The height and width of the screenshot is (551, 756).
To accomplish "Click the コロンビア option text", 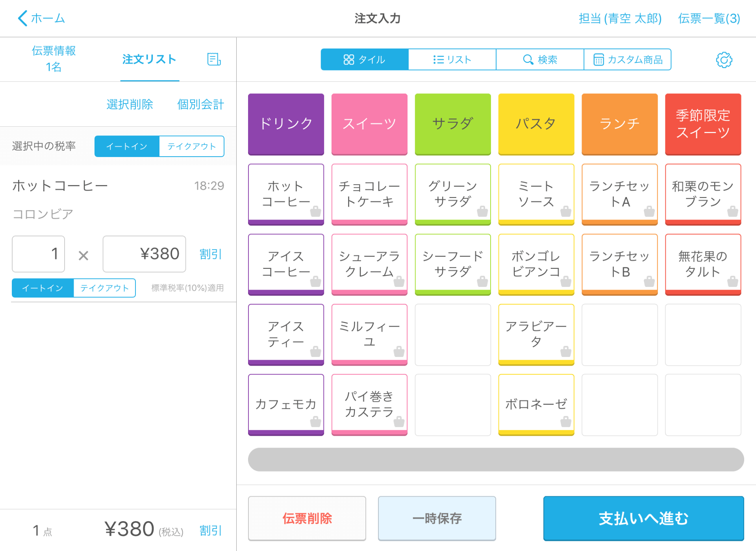I will [x=43, y=214].
